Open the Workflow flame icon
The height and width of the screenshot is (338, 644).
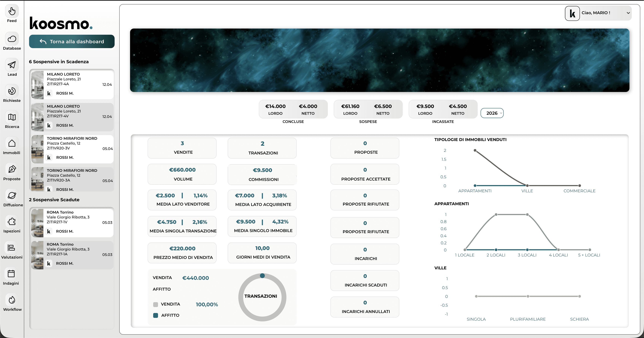click(12, 300)
